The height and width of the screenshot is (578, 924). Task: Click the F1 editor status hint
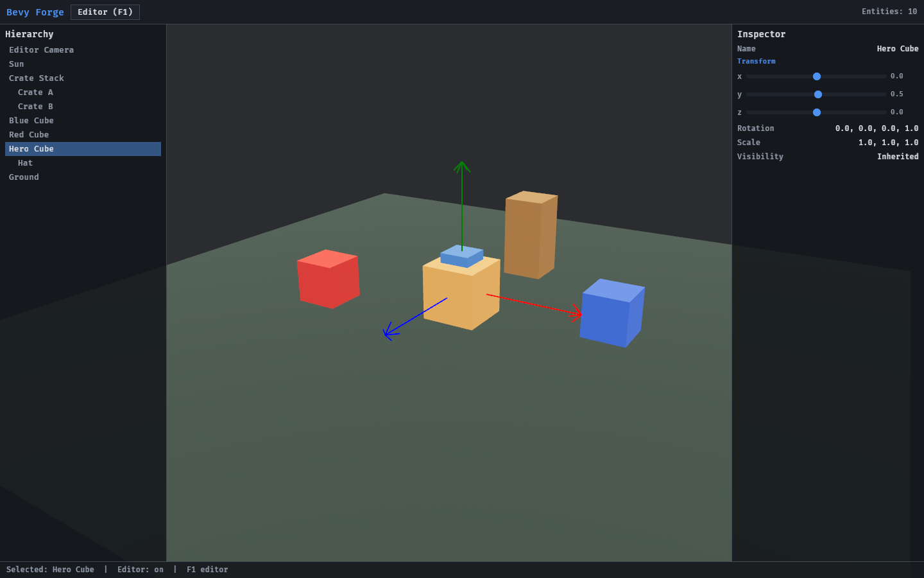point(207,570)
